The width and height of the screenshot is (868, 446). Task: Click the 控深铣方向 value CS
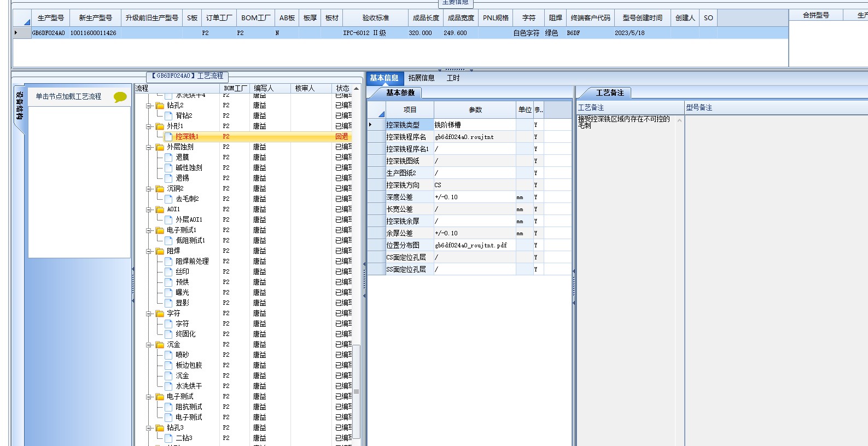(x=475, y=185)
